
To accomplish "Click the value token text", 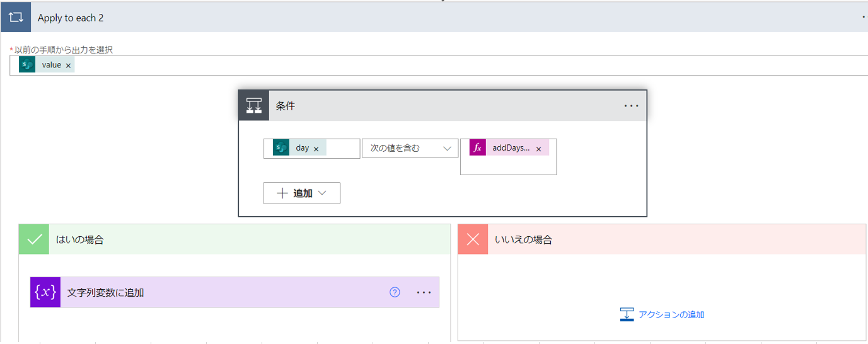I will click(52, 65).
